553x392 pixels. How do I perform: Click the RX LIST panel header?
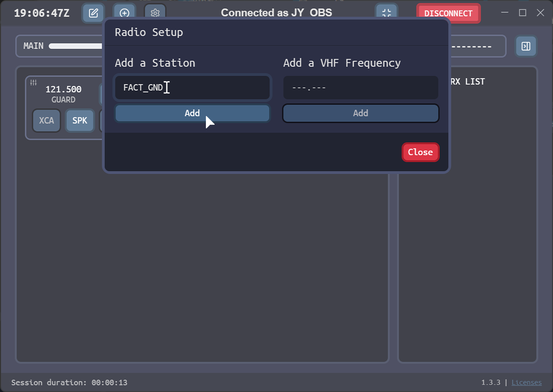click(468, 82)
